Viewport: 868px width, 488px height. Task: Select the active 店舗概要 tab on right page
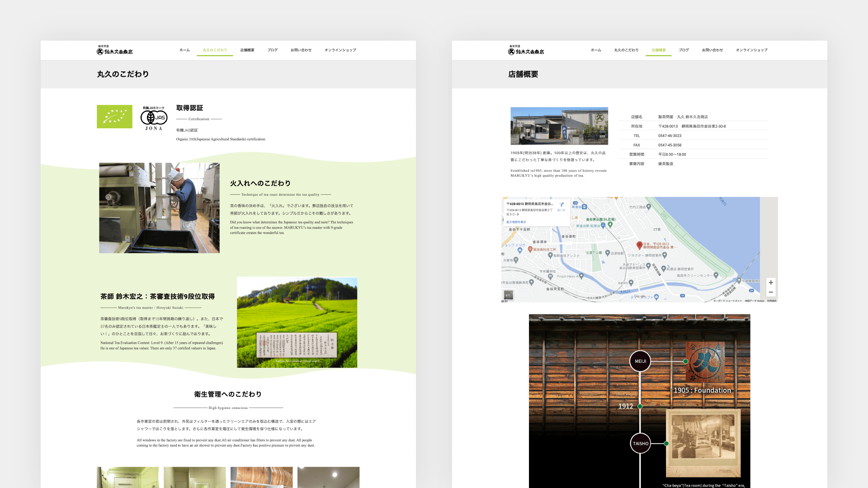[x=659, y=50]
